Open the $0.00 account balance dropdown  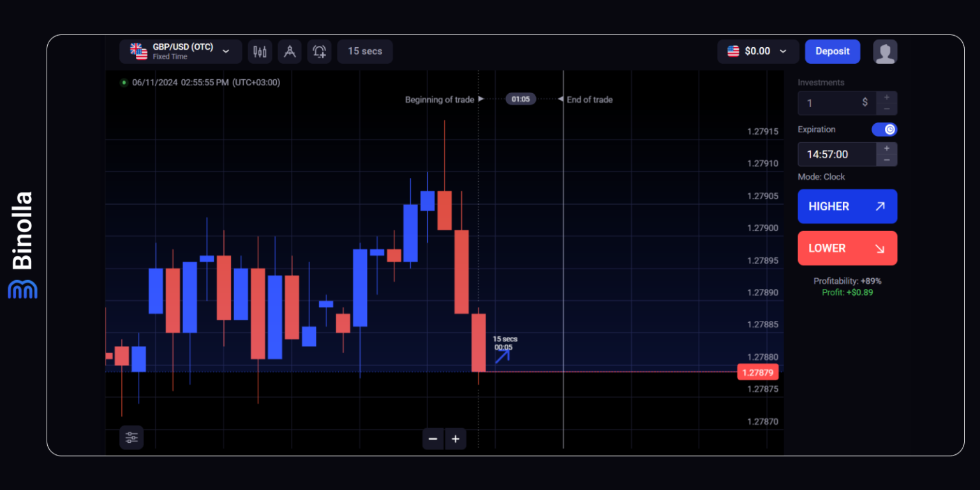click(758, 52)
